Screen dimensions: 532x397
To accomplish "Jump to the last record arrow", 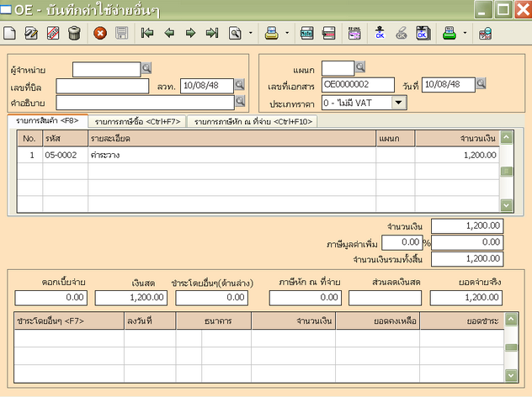I will 211,34.
